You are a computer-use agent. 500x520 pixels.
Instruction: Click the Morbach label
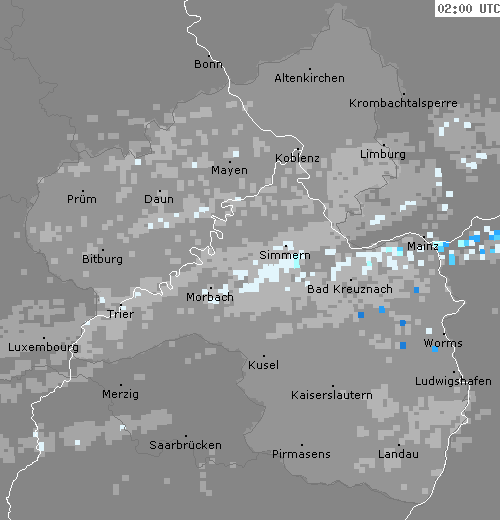tap(210, 297)
